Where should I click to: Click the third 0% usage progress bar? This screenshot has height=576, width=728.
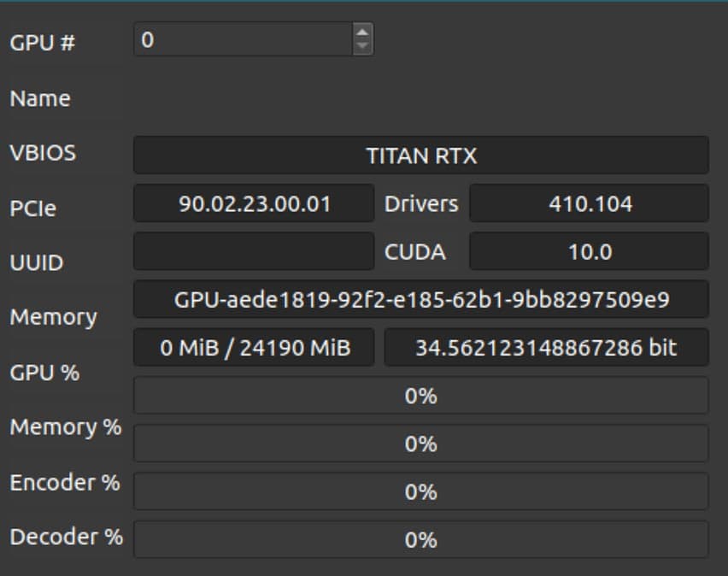tap(420, 491)
